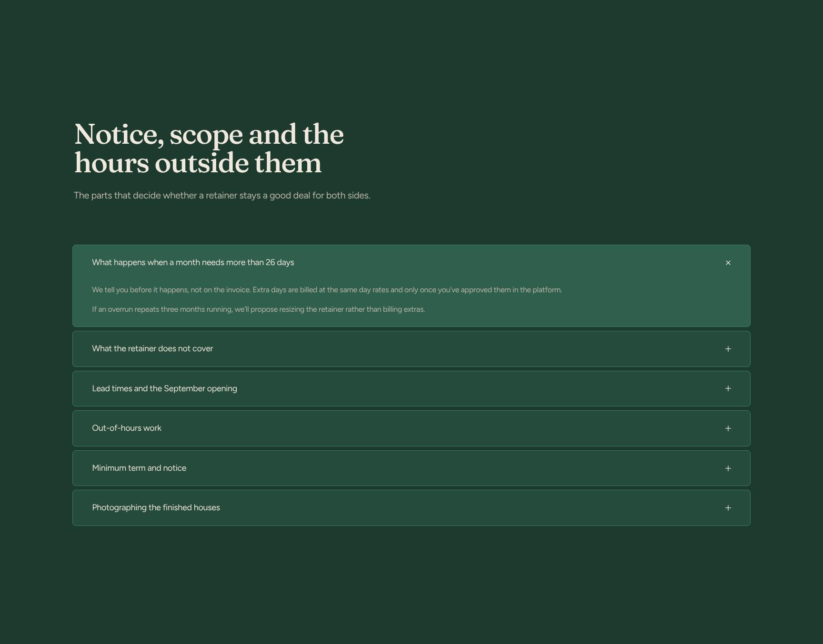Collapse the open accordion via the X icon

coord(728,263)
